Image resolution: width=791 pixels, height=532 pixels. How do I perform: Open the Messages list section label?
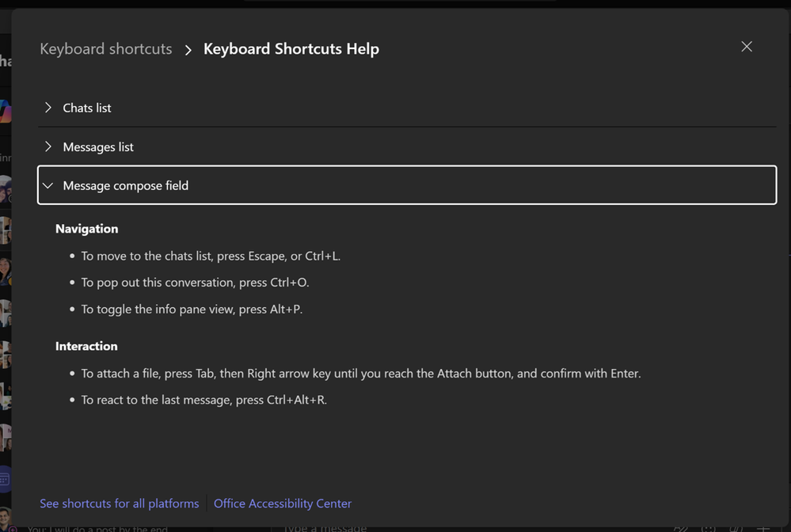tap(98, 146)
